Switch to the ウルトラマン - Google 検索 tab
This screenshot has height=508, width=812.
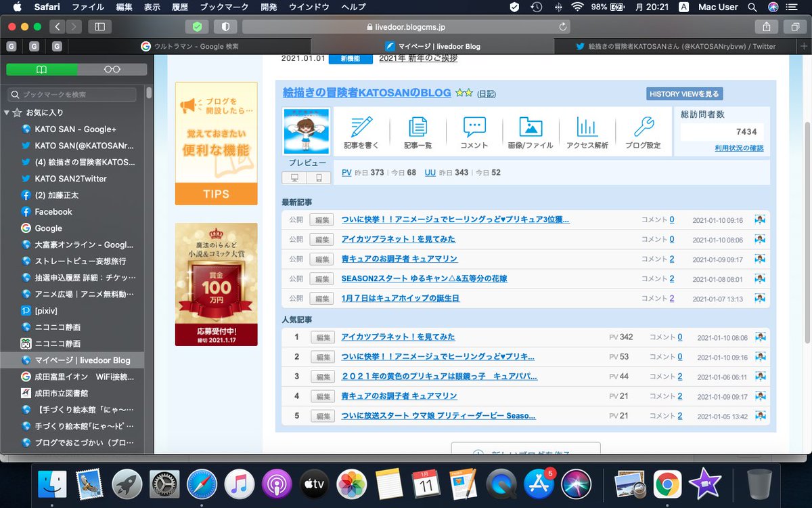pos(189,46)
